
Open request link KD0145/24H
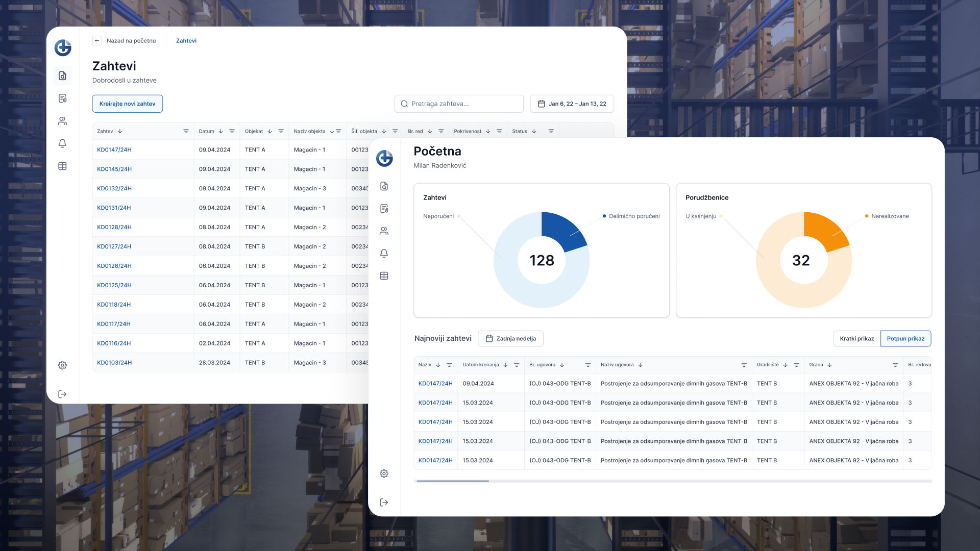[114, 169]
